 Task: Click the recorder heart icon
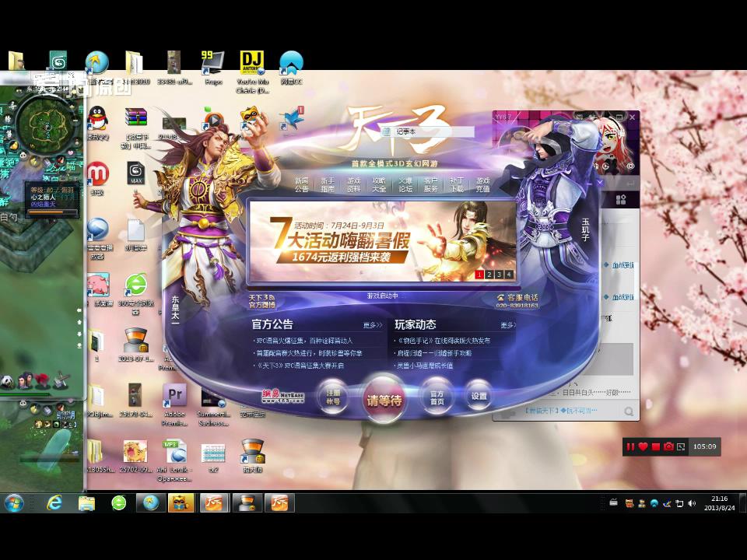(644, 446)
